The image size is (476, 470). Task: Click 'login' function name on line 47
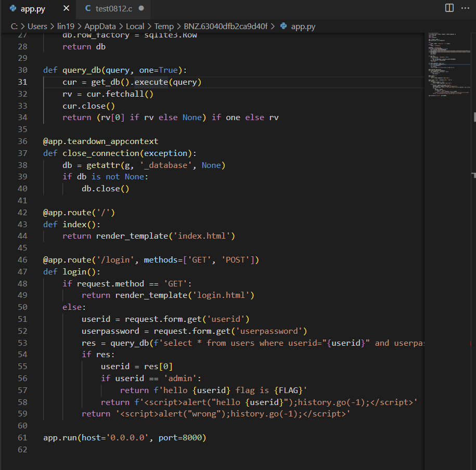[75, 271]
